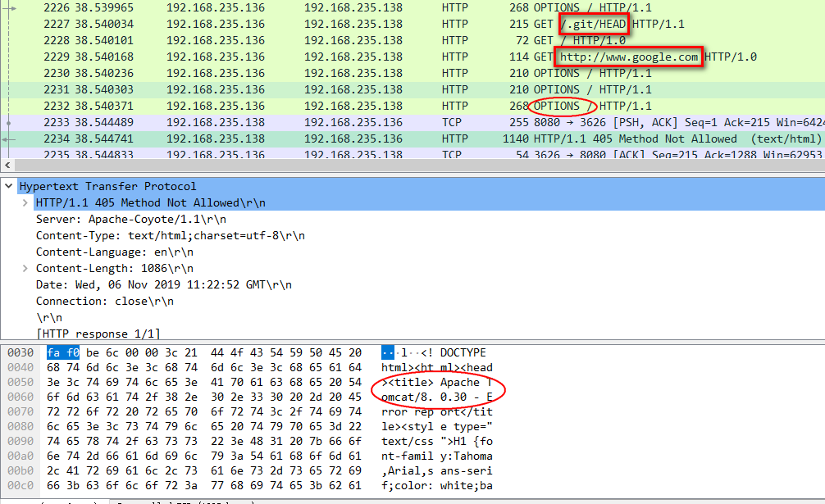Viewport: 825px width, 504px height.
Task: Click hex dump offset row 0050
Action: point(18,384)
